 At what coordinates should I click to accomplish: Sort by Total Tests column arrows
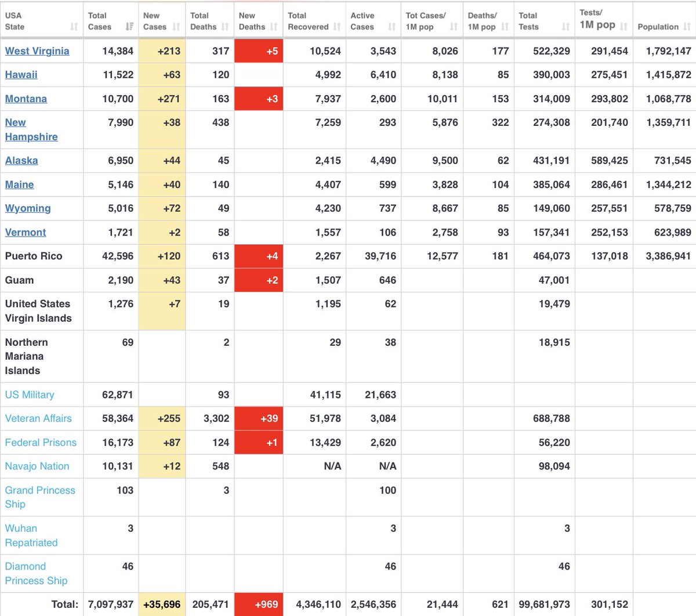[565, 27]
